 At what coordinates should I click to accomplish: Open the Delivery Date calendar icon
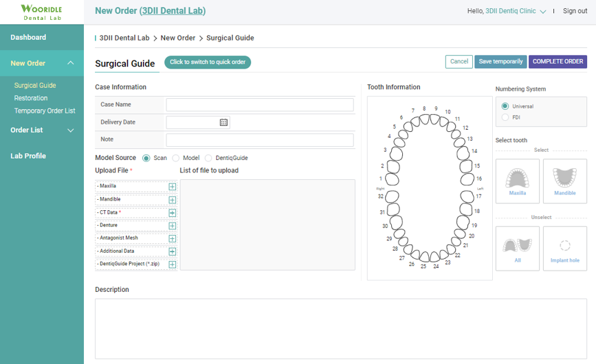tap(223, 122)
